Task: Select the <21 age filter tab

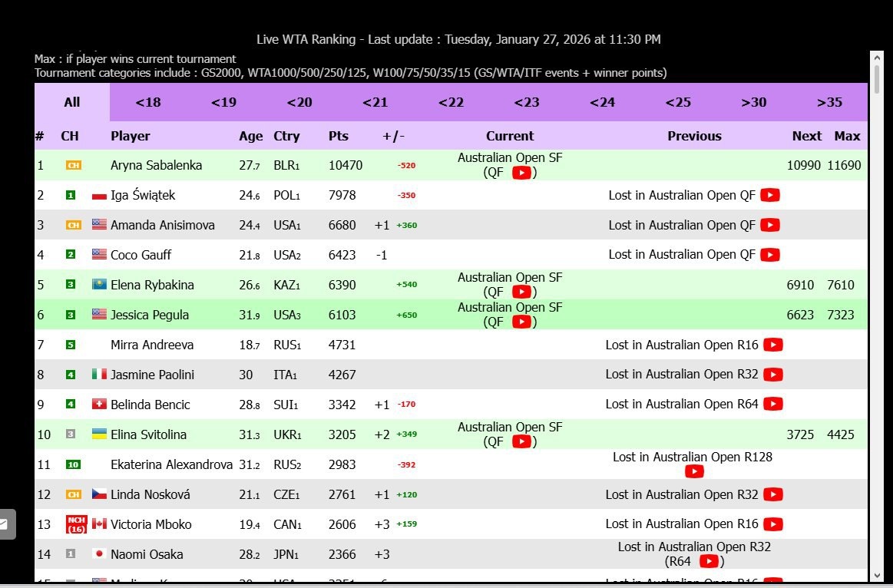Action: click(x=375, y=102)
